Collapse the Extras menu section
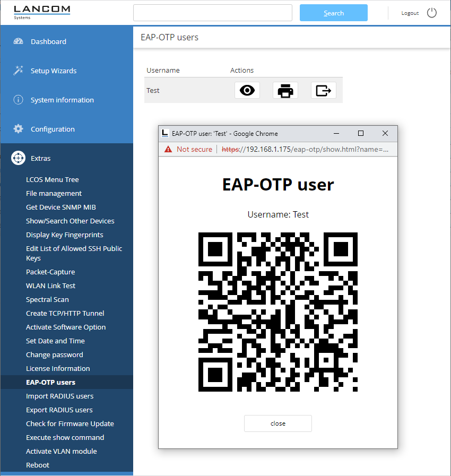 (40, 158)
